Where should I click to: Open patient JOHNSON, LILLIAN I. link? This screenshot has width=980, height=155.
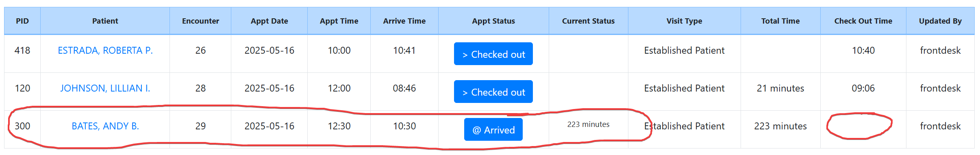105,88
